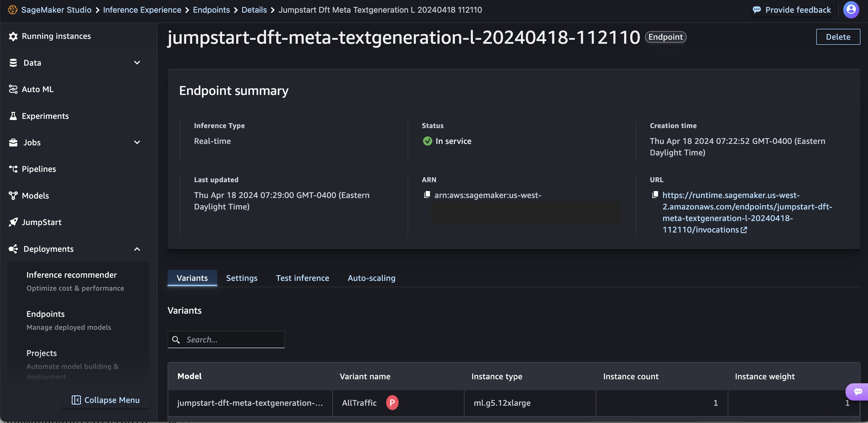Collapse the Deployments section chevron
The image size is (868, 423).
point(137,249)
